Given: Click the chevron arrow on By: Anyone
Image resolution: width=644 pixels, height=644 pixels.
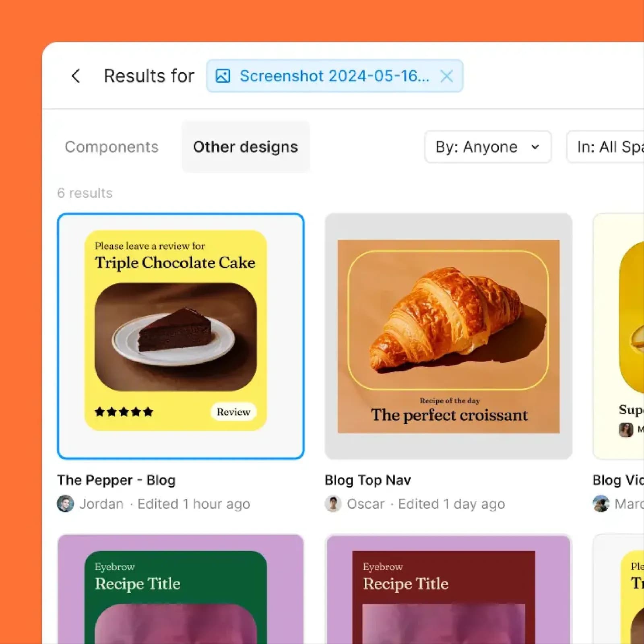Looking at the screenshot, I should point(535,147).
